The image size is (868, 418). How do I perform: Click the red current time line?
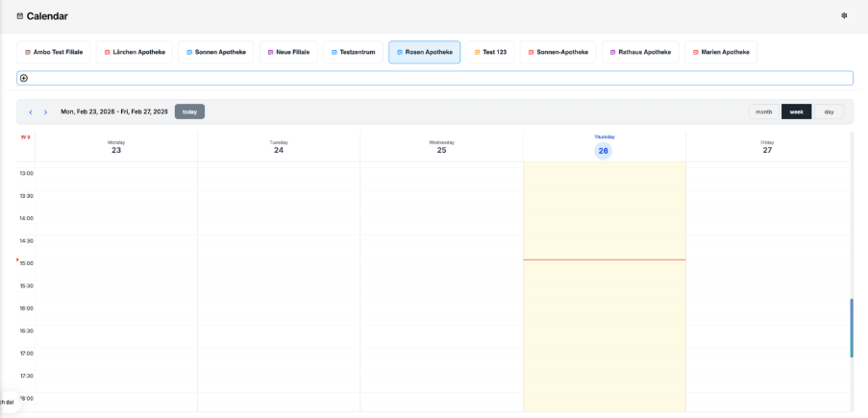[x=605, y=259]
